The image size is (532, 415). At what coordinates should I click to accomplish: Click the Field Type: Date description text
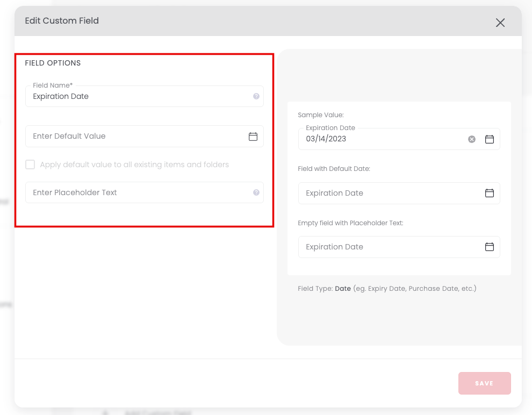pos(387,289)
